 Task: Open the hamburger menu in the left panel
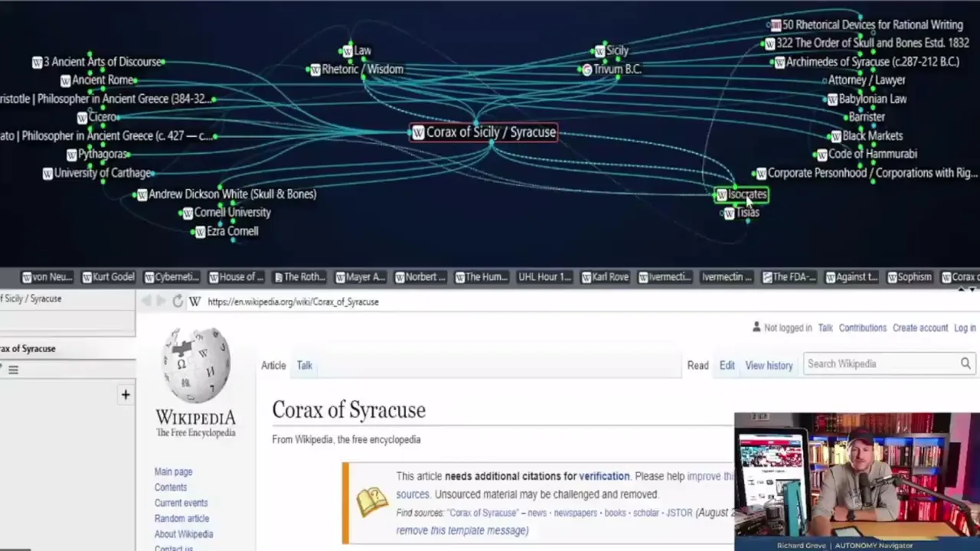tap(13, 370)
